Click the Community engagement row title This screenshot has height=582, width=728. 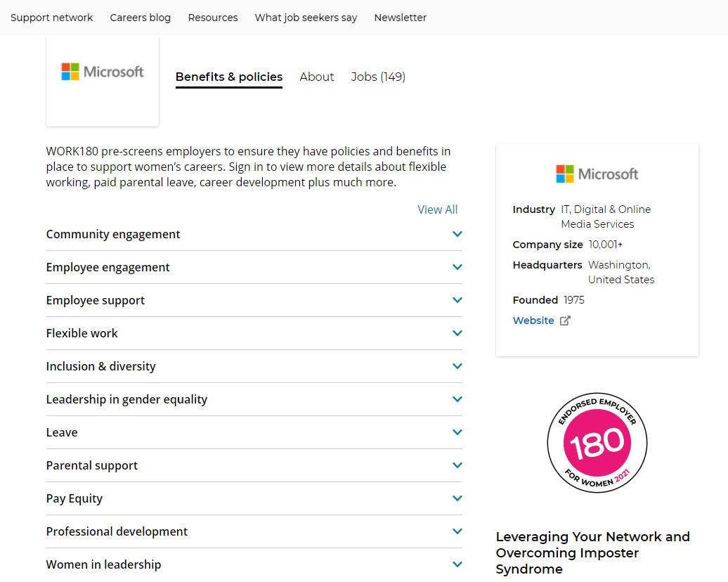[x=113, y=234]
